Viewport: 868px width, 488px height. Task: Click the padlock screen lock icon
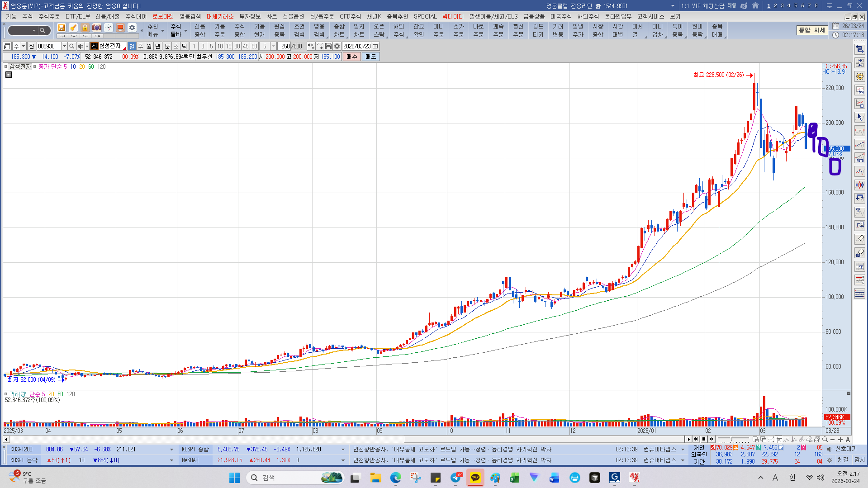(x=85, y=28)
